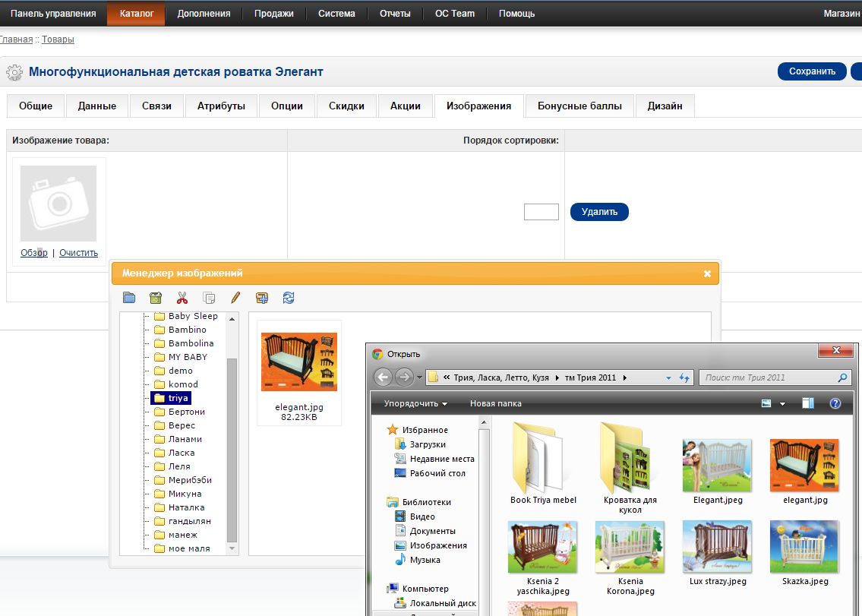Image resolution: width=862 pixels, height=616 pixels.
Task: Open the Упорядочить dropdown menu
Action: click(415, 403)
